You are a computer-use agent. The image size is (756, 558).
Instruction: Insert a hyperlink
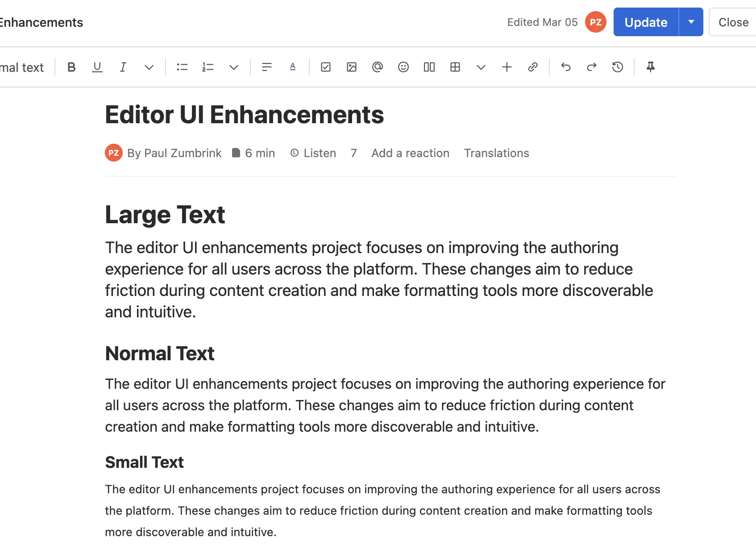[x=533, y=67]
